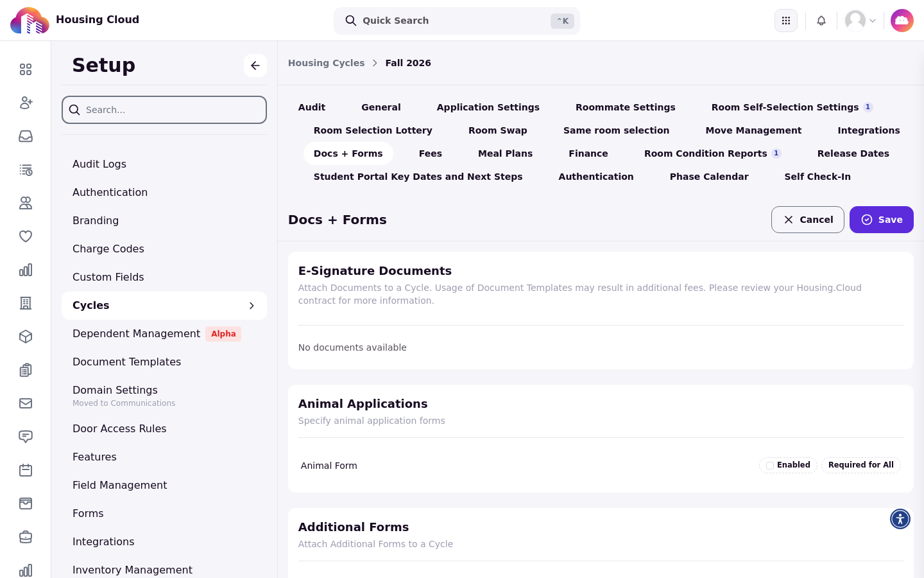Cancel Docs + Forms changes
Viewport: 924px width, 578px height.
(808, 220)
